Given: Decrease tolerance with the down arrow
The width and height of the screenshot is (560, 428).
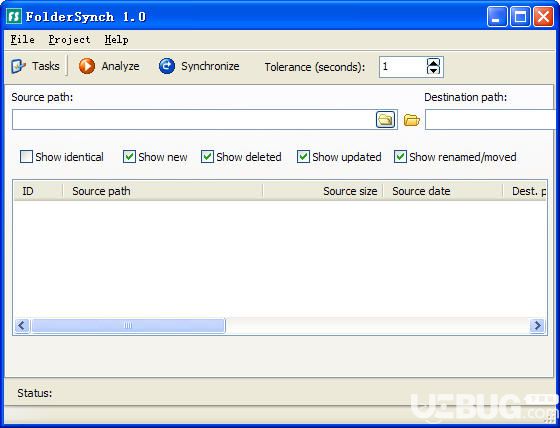Looking at the screenshot, I should 433,70.
